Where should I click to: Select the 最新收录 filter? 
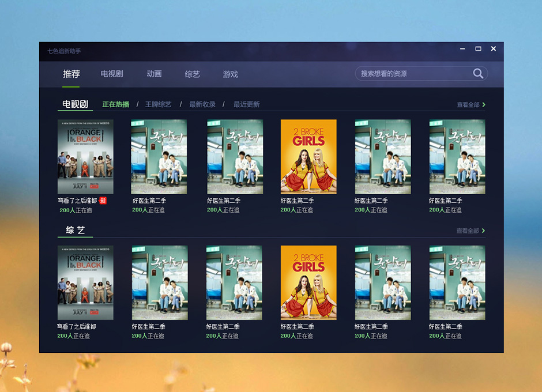pos(202,104)
